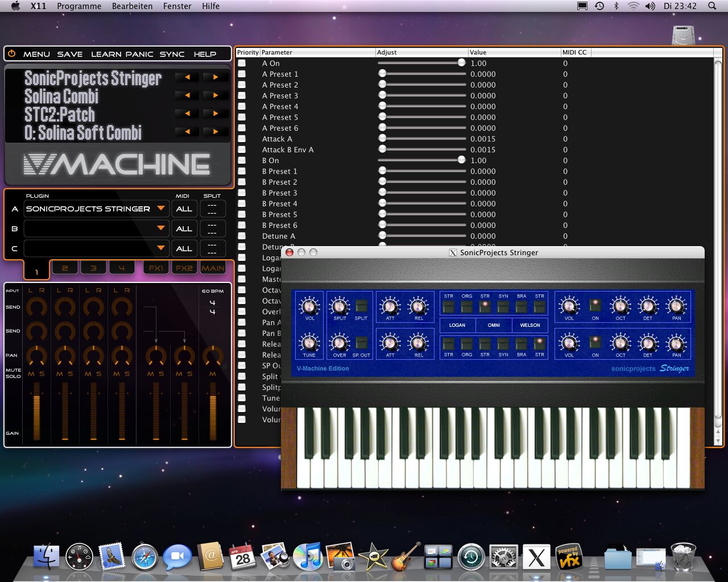Image resolution: width=728 pixels, height=582 pixels.
Task: Click the power icon in the VMachine editor
Action: 11,53
